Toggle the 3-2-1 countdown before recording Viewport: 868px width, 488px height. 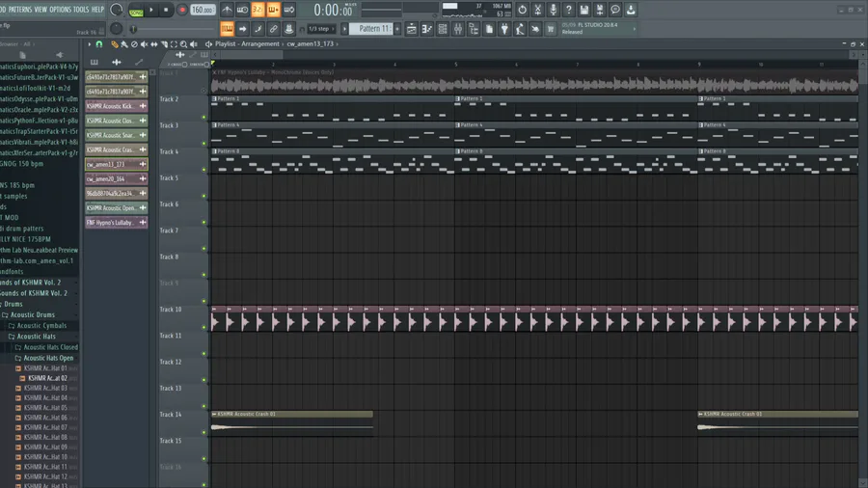click(x=258, y=10)
